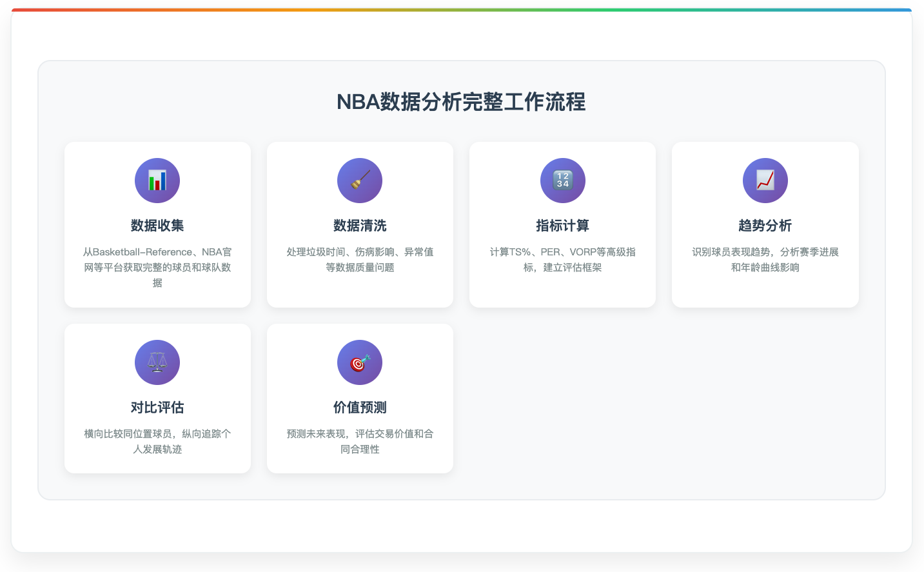924x572 pixels.
Task: Click the 价值预测 card heading
Action: (360, 406)
